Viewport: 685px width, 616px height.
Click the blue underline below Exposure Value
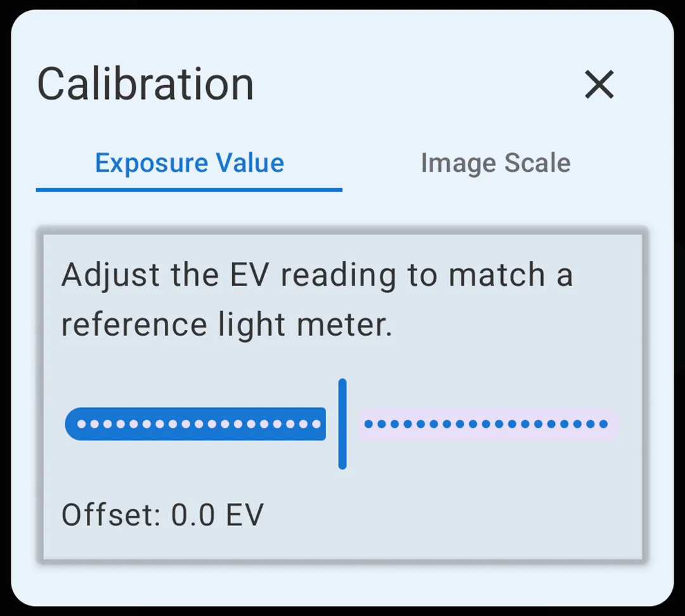coord(188,188)
